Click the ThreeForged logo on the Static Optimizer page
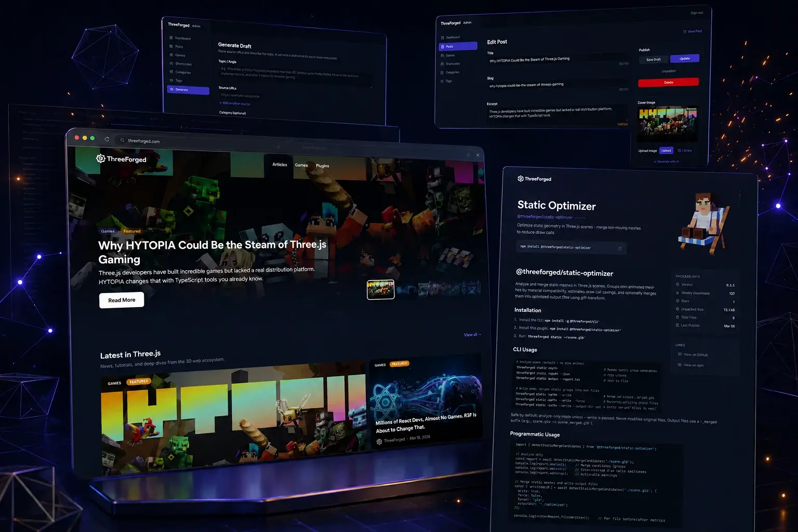Image resolution: width=798 pixels, height=532 pixels. [x=535, y=179]
